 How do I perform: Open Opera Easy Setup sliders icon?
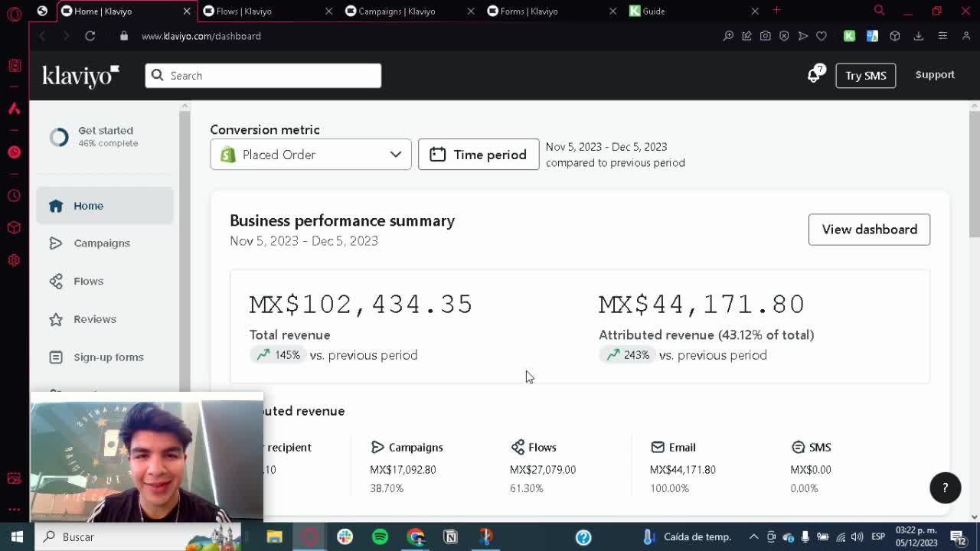click(x=942, y=36)
